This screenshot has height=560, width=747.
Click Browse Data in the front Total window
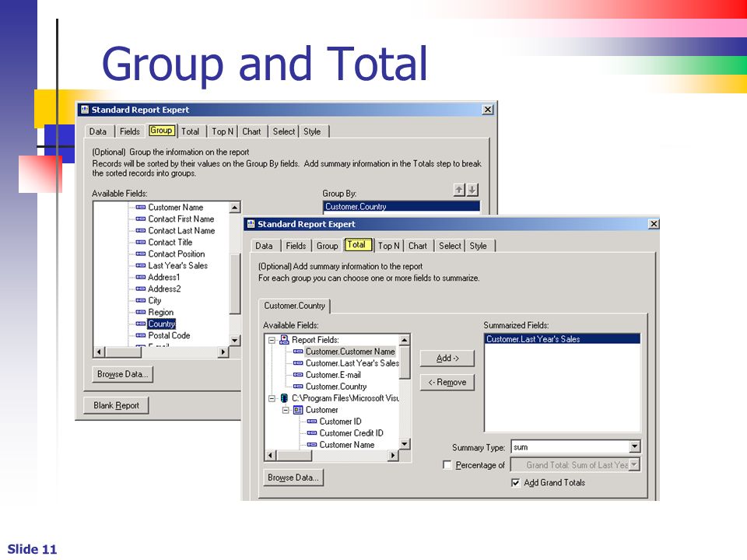click(x=293, y=478)
